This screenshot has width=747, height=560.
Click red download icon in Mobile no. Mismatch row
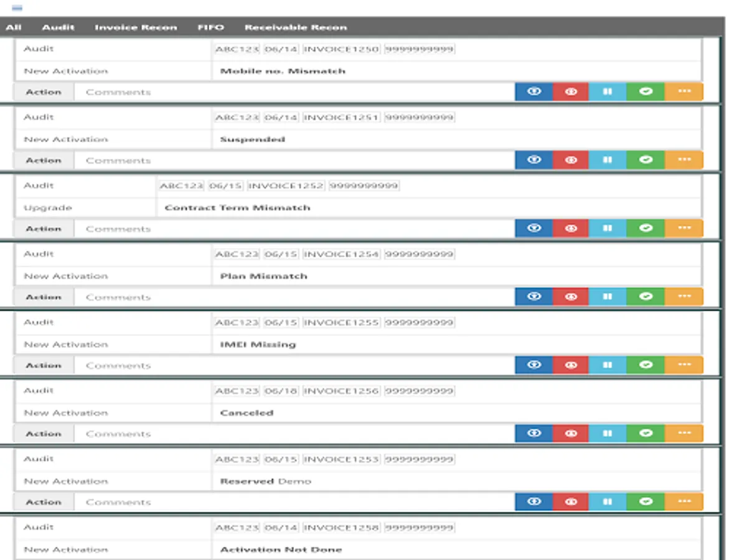571,91
